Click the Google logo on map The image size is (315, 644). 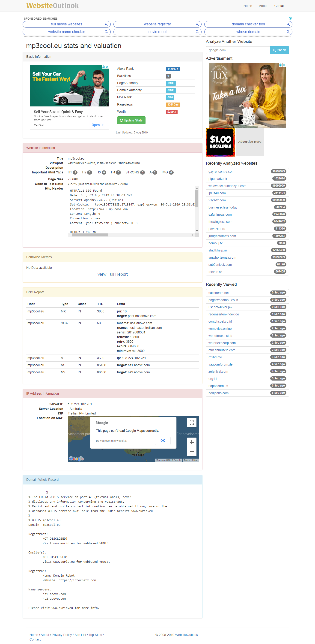pyautogui.click(x=76, y=459)
